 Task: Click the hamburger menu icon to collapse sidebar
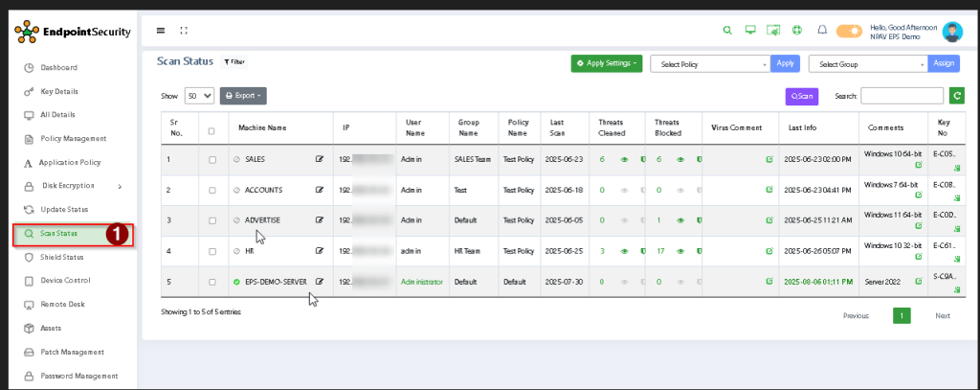coord(161,31)
